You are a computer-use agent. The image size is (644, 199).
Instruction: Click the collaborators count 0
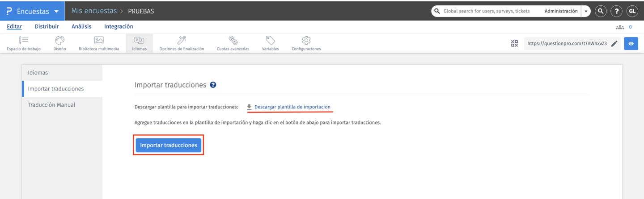tap(631, 27)
